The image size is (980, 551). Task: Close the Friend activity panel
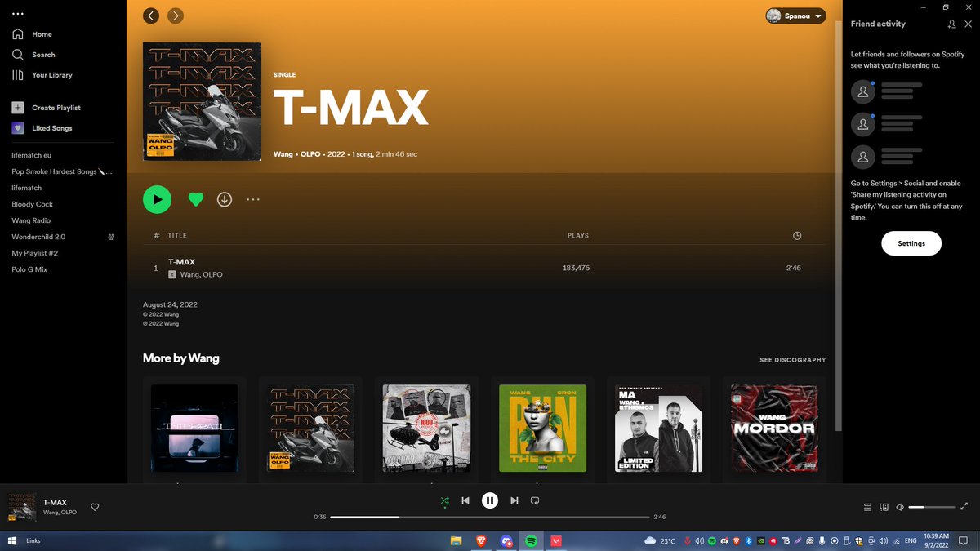pos(969,24)
